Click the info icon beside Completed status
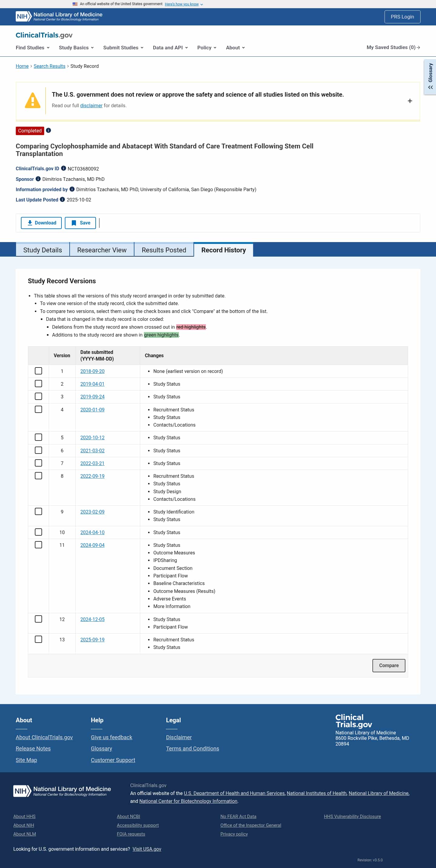Viewport: 436px width, 868px height. tap(48, 130)
